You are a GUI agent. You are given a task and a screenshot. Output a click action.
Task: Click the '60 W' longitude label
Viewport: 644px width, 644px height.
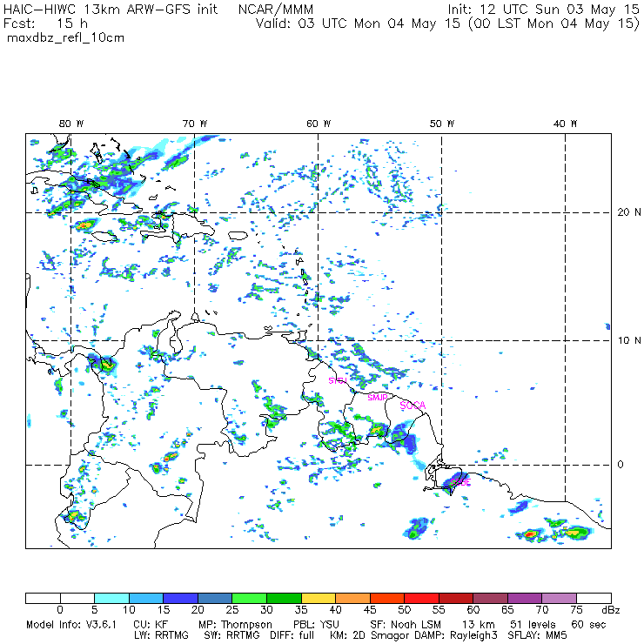(x=319, y=124)
